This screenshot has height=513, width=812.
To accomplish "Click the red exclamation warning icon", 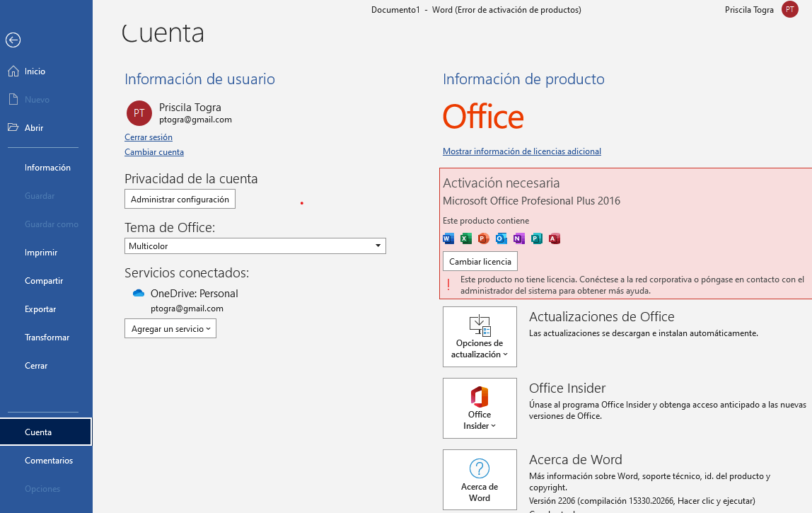I will coord(448,284).
